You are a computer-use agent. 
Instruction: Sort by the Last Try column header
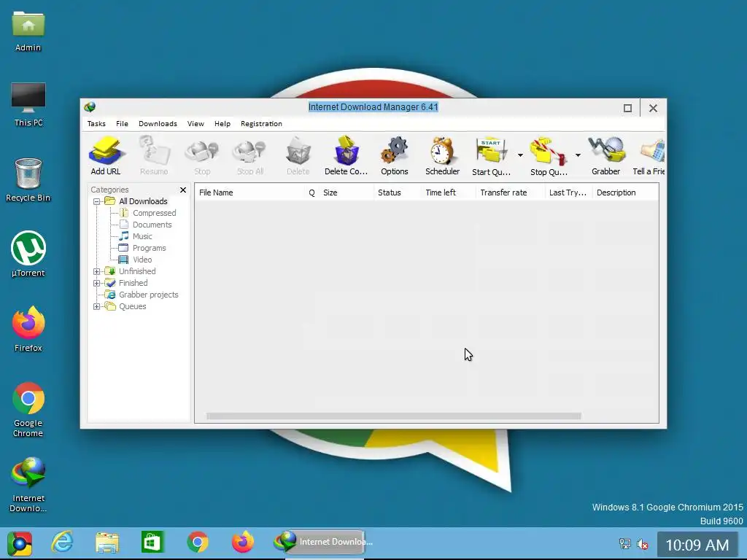click(568, 192)
